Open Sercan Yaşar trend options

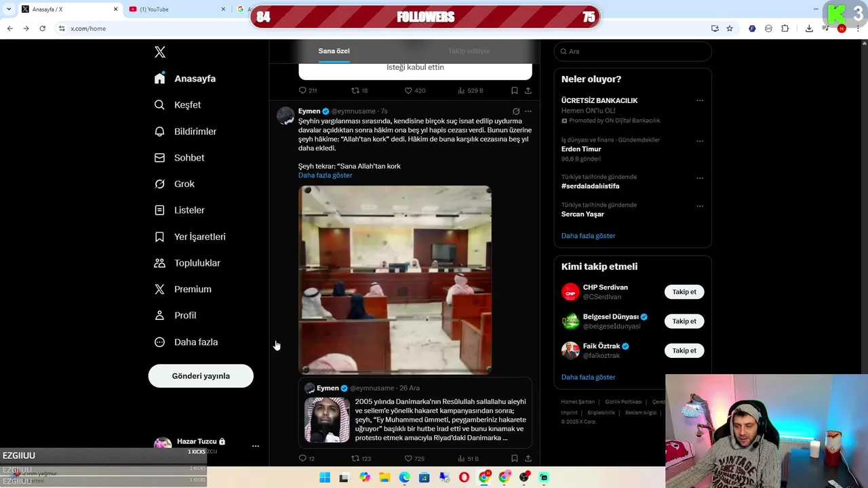[700, 206]
